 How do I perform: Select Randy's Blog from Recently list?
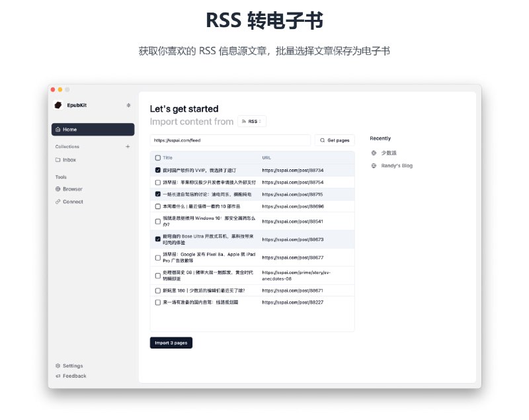tap(396, 166)
